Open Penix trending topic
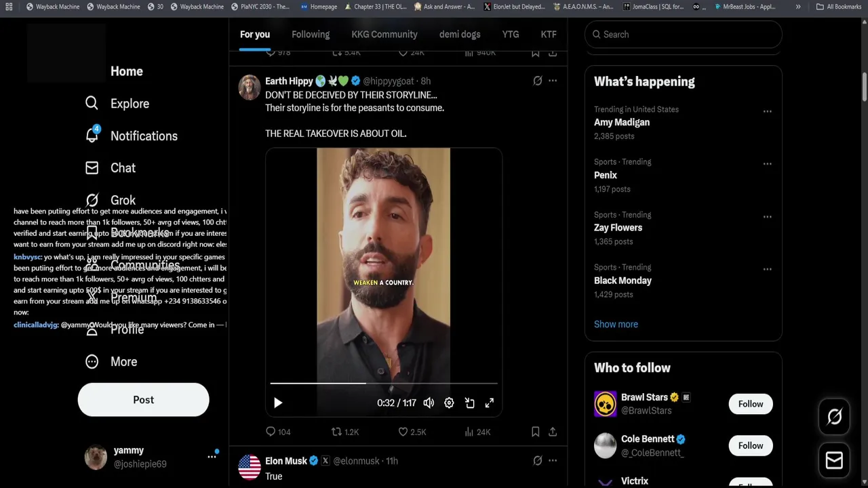 click(606, 175)
